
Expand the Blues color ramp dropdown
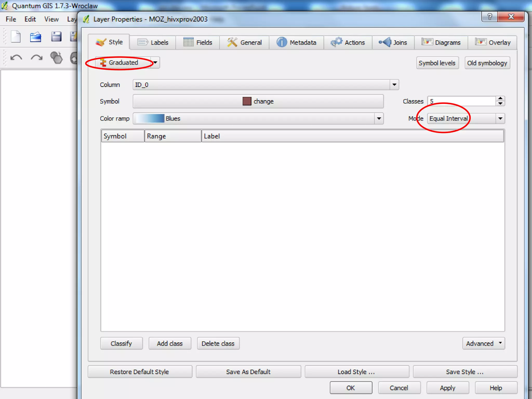pos(379,118)
